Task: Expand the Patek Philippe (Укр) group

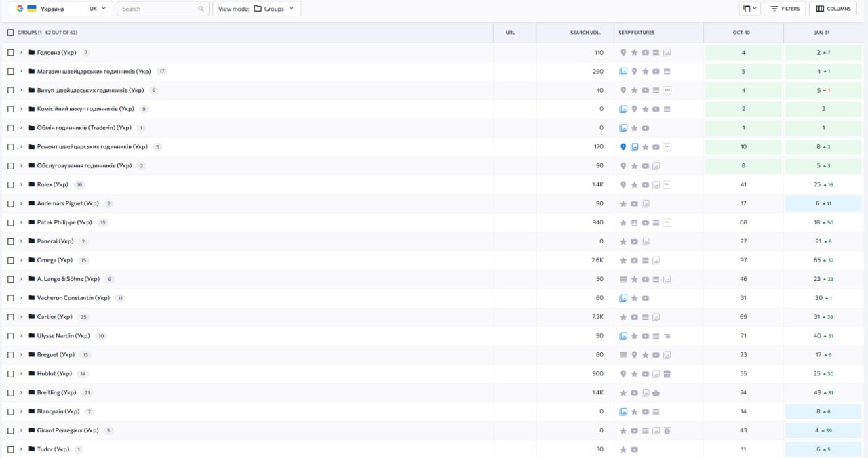Action: [x=21, y=222]
